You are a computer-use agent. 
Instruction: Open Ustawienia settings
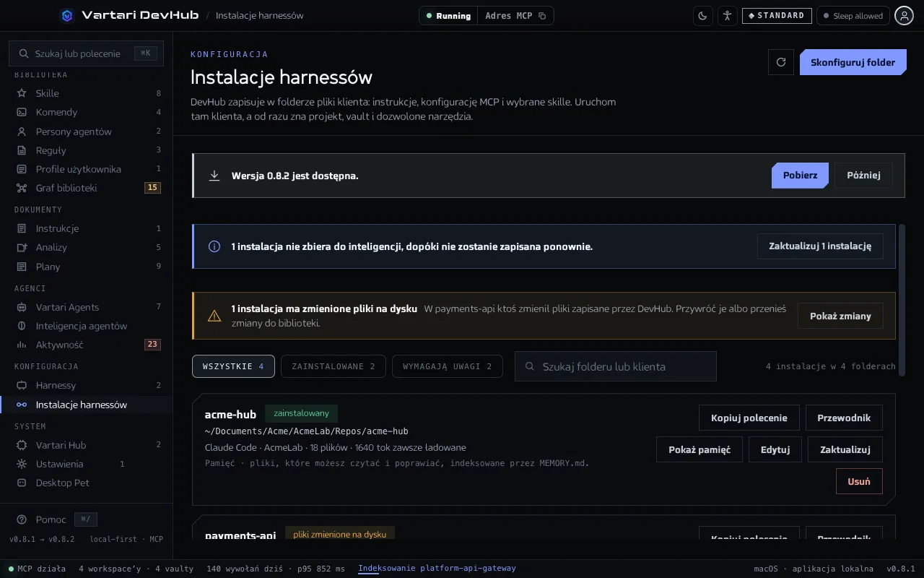coord(87,464)
